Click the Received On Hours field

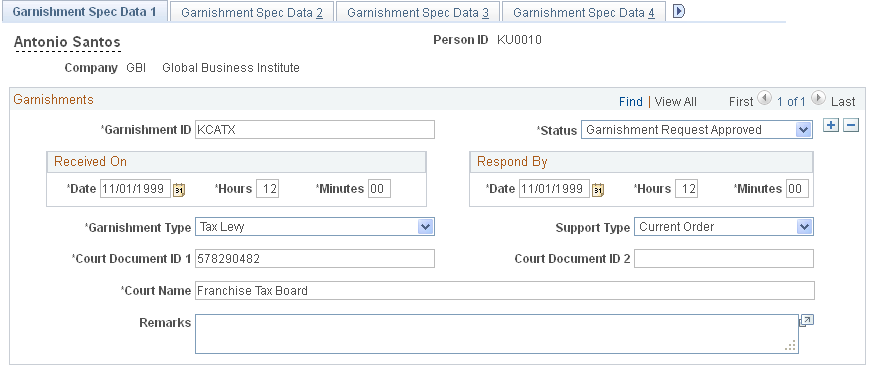268,189
